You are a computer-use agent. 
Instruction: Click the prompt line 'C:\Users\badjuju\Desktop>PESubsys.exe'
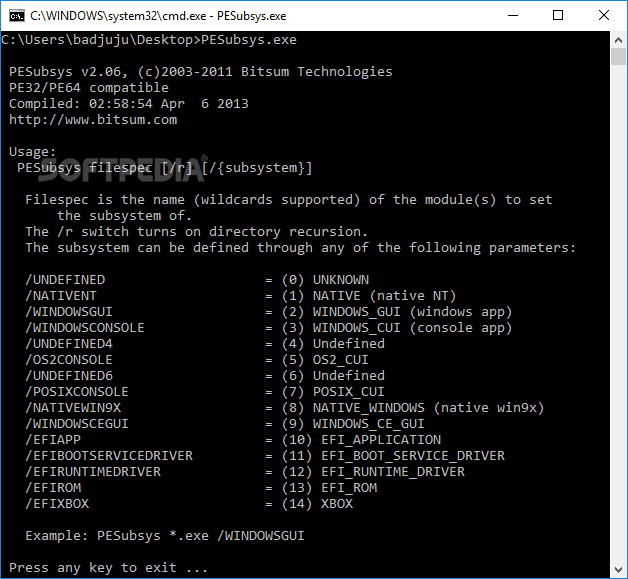coord(149,40)
